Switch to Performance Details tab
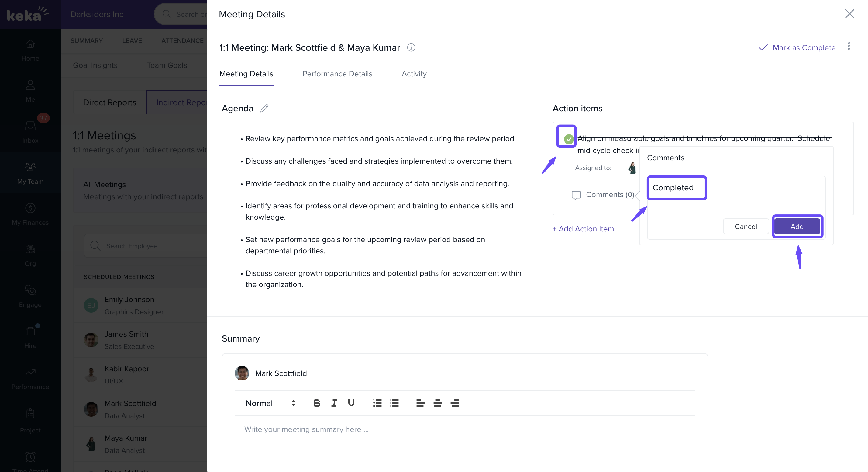Screen dimensions: 868x472 pyautogui.click(x=337, y=74)
